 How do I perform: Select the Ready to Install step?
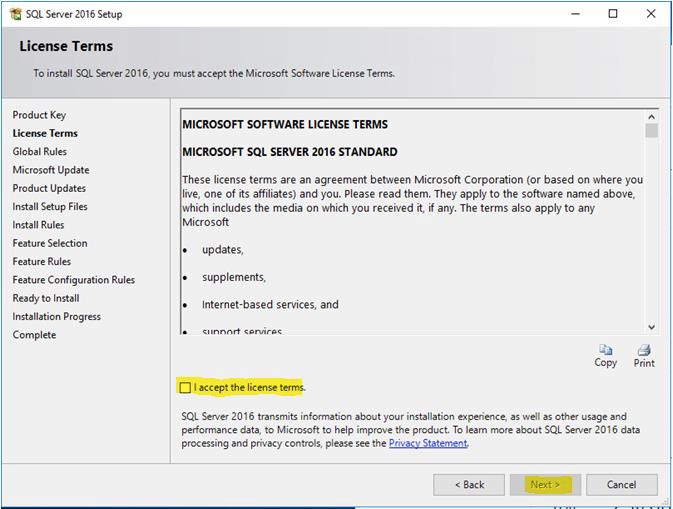click(x=46, y=298)
